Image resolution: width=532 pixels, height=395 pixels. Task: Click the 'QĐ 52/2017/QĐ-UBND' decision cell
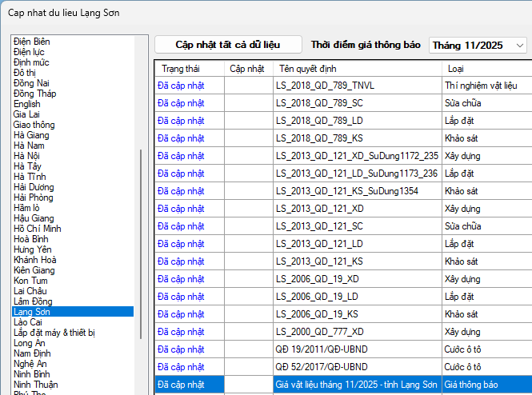(322, 366)
